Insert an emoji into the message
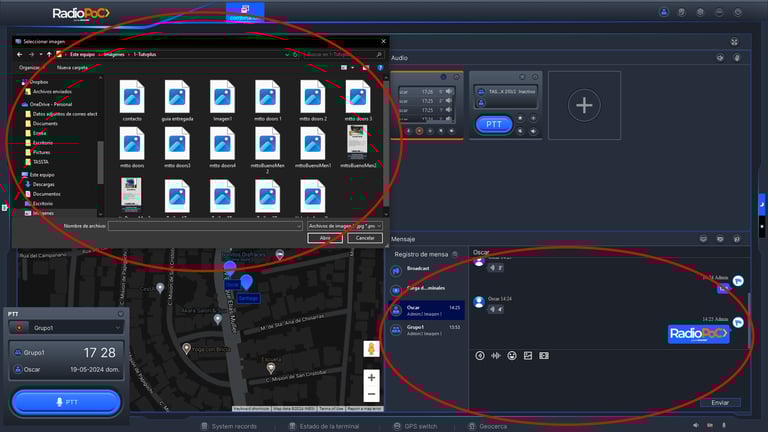The image size is (768, 432). point(512,356)
